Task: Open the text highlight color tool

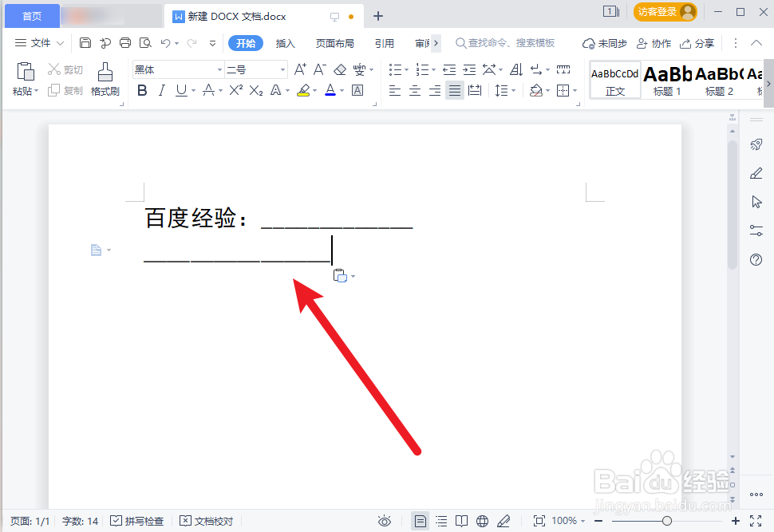Action: tap(304, 90)
